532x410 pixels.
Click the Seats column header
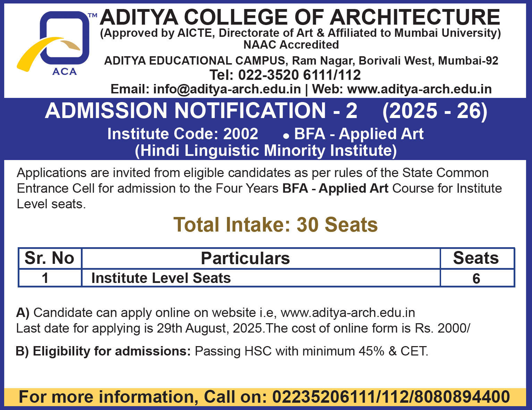[476, 258]
